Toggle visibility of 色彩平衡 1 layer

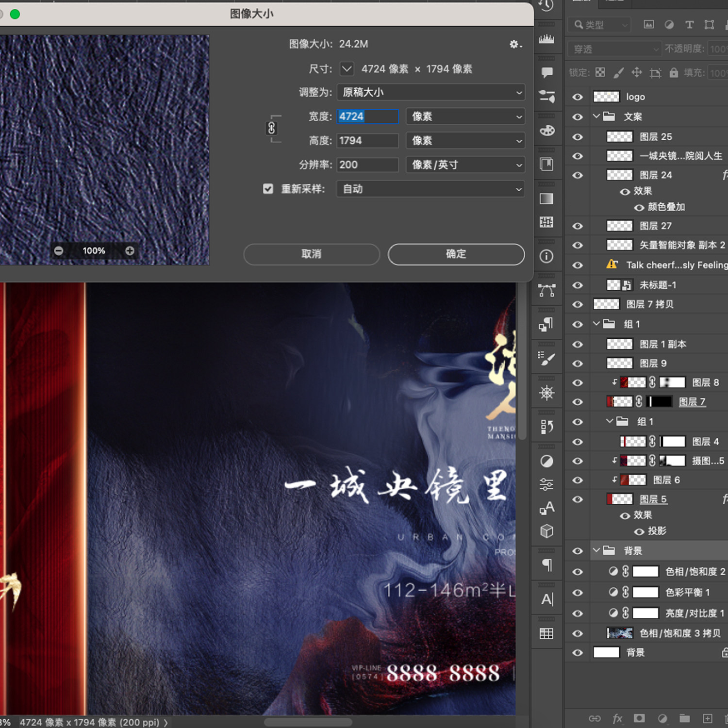[578, 593]
